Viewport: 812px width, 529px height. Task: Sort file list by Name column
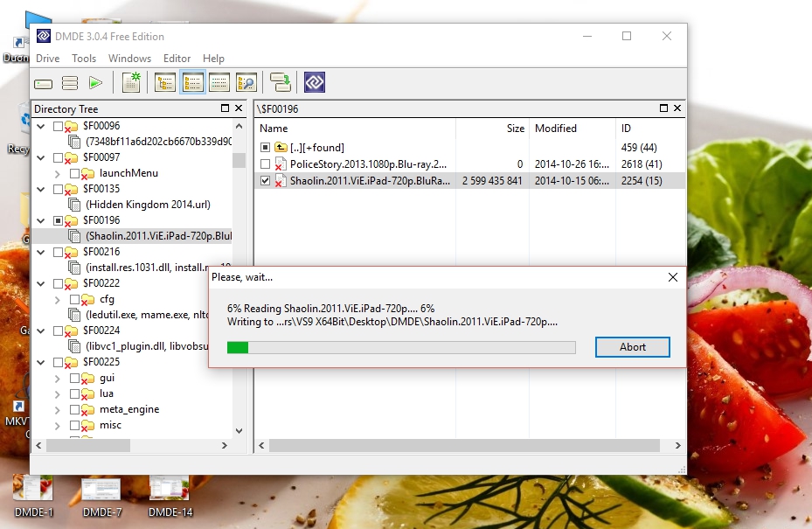[x=355, y=129]
